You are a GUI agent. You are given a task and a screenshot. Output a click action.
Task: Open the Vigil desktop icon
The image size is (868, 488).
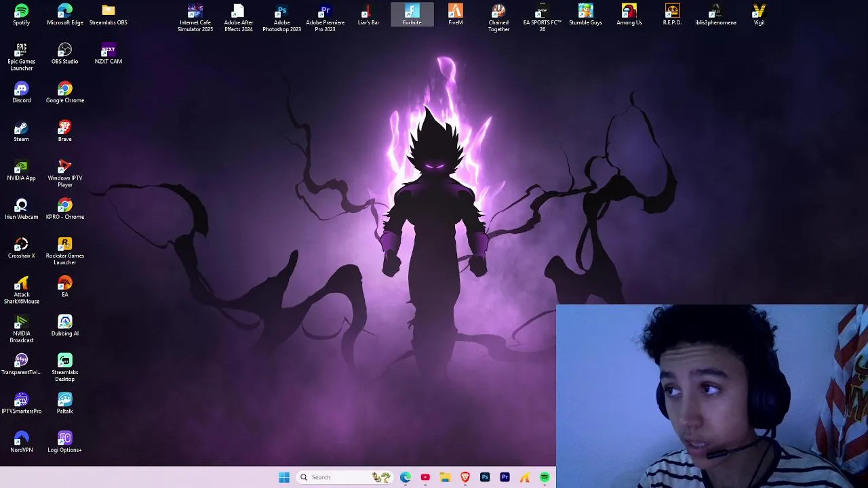click(x=759, y=15)
